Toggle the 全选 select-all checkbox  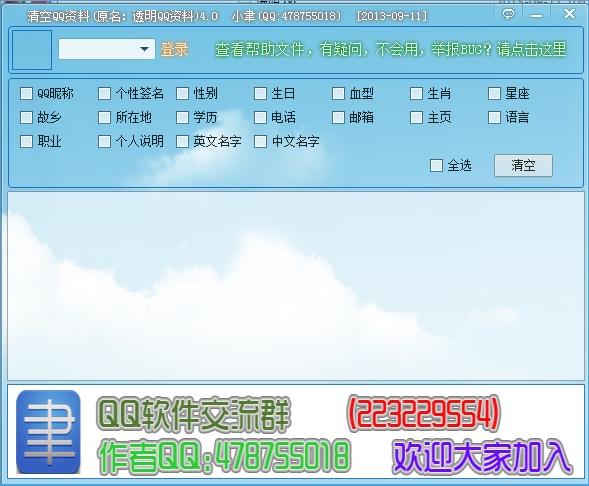tap(436, 165)
